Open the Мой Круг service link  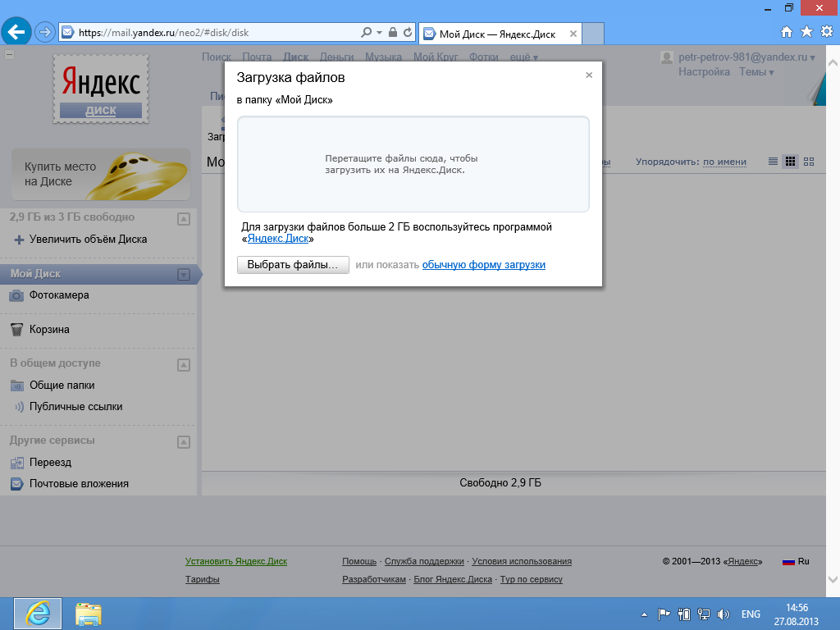436,57
